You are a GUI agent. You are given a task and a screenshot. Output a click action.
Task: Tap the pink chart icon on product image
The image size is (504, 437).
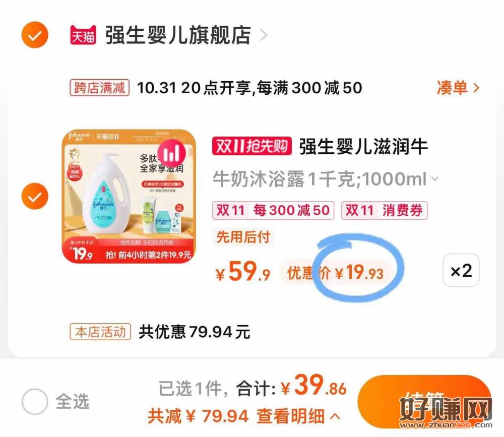(x=172, y=154)
